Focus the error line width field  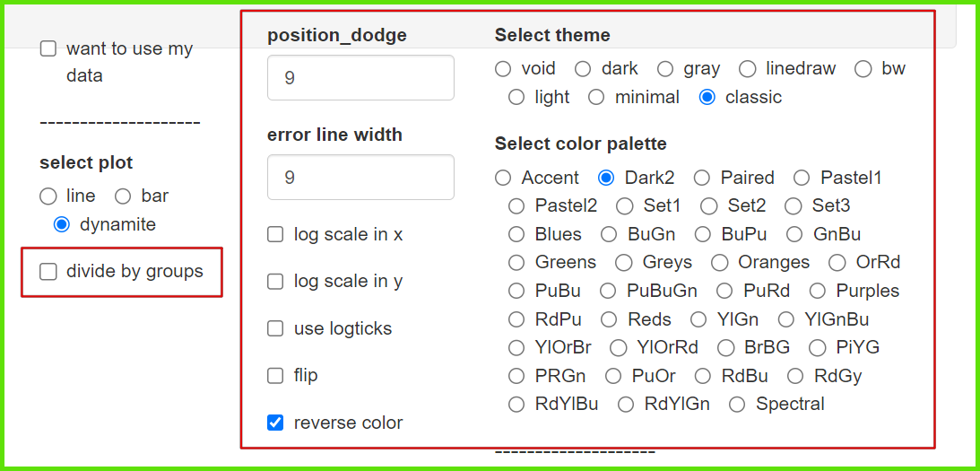[x=360, y=178]
